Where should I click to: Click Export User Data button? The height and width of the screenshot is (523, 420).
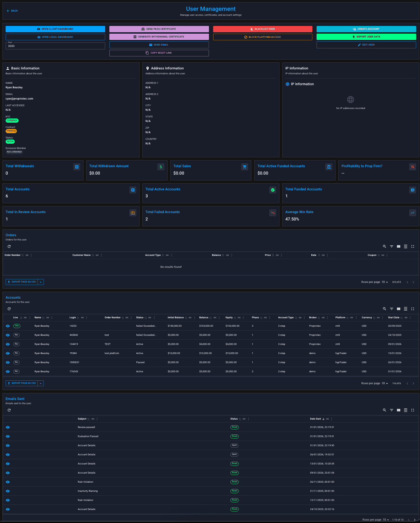click(x=366, y=37)
